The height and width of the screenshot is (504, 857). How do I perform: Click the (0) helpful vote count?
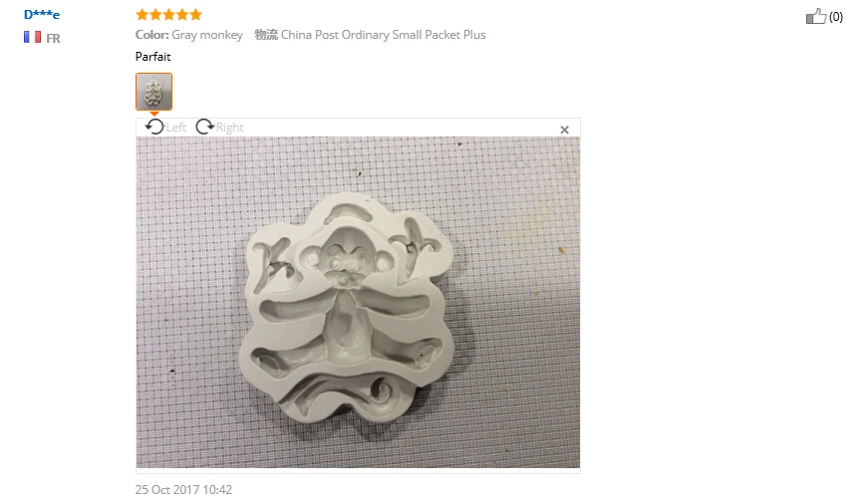point(836,17)
